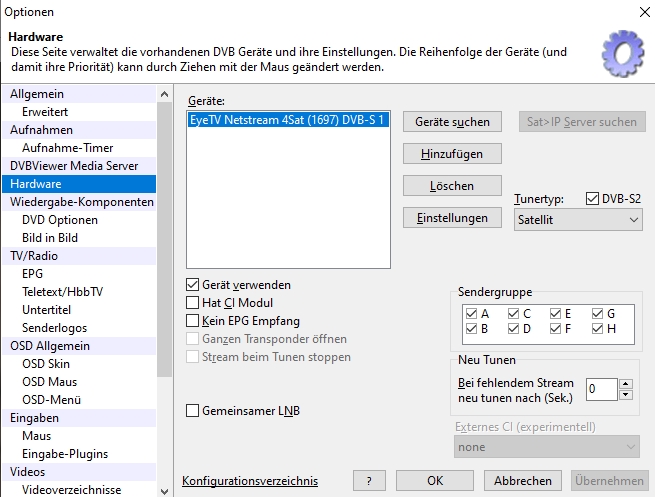This screenshot has height=497, width=655.
Task: Select EyeTV Netstream 4Sat device entry
Action: pyautogui.click(x=286, y=119)
